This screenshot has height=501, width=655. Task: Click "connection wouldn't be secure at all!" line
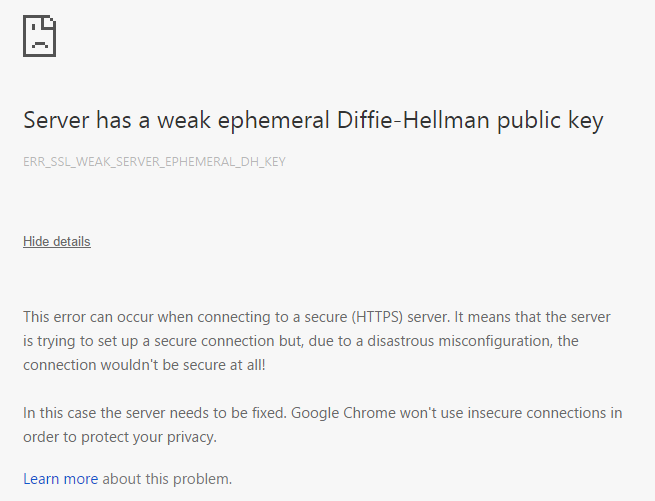point(144,365)
